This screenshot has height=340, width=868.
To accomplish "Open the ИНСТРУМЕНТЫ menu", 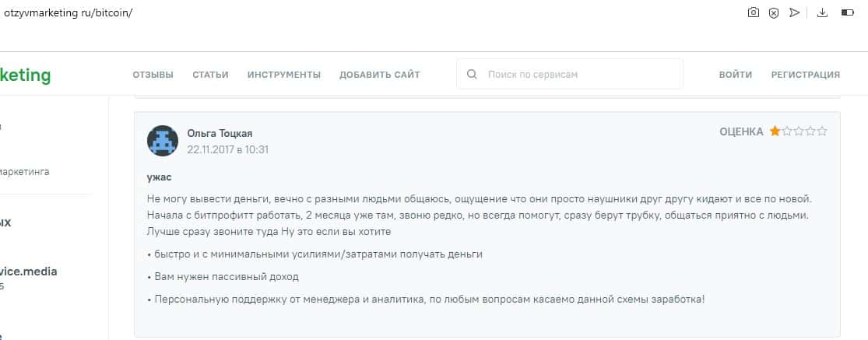I will click(284, 75).
